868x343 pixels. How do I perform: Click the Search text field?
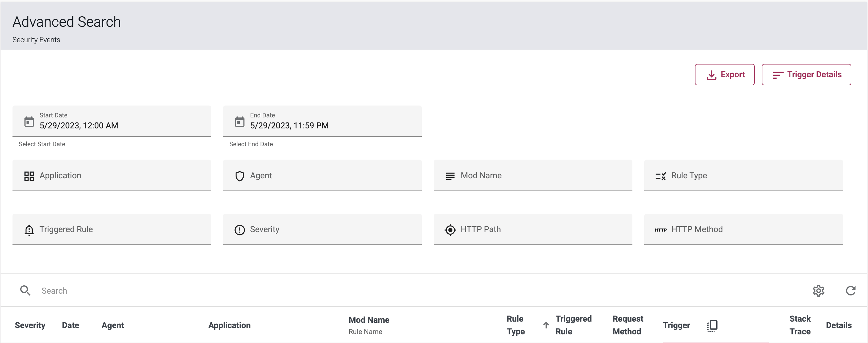tap(418, 291)
